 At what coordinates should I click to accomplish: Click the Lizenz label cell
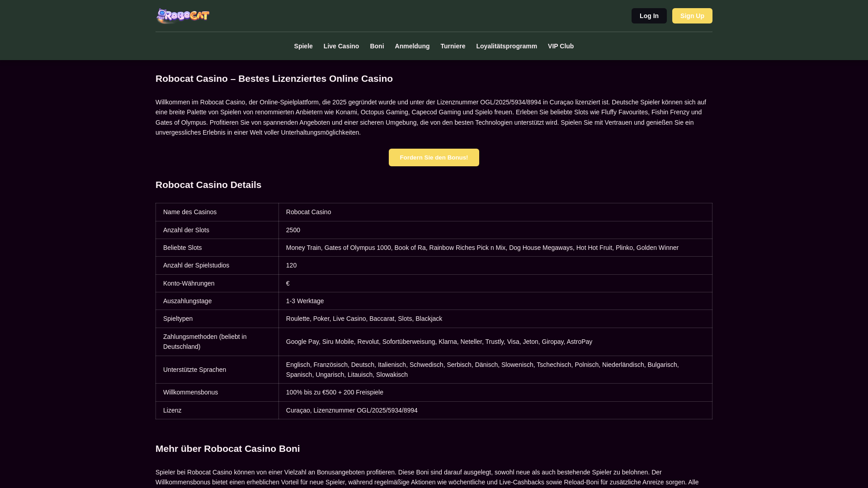point(217,410)
